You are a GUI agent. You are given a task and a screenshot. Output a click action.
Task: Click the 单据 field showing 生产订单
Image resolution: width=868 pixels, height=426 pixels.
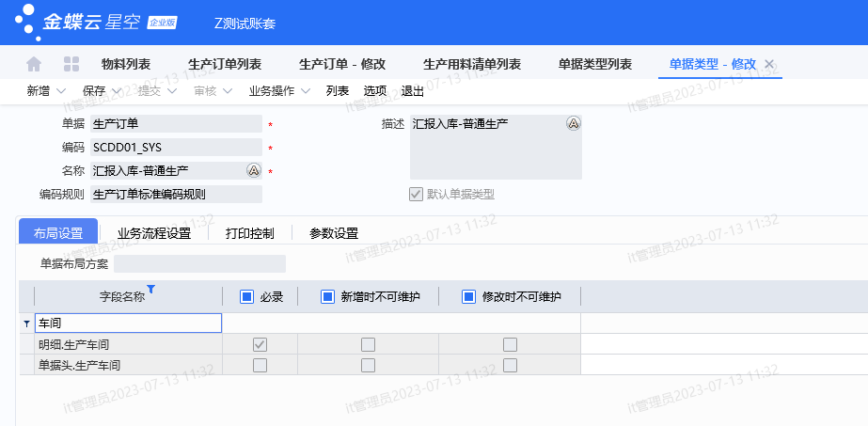click(x=176, y=123)
